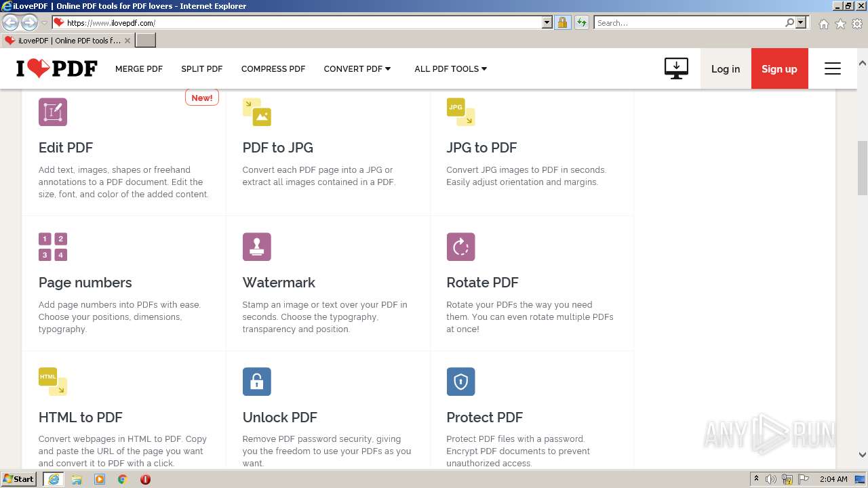Click the Page numbers heading
The image size is (868, 488).
point(85,283)
